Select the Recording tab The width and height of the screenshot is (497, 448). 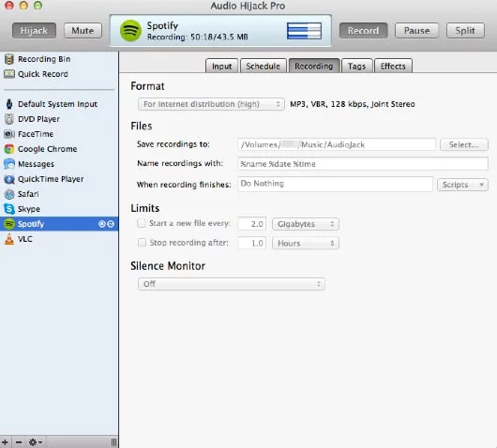[314, 66]
